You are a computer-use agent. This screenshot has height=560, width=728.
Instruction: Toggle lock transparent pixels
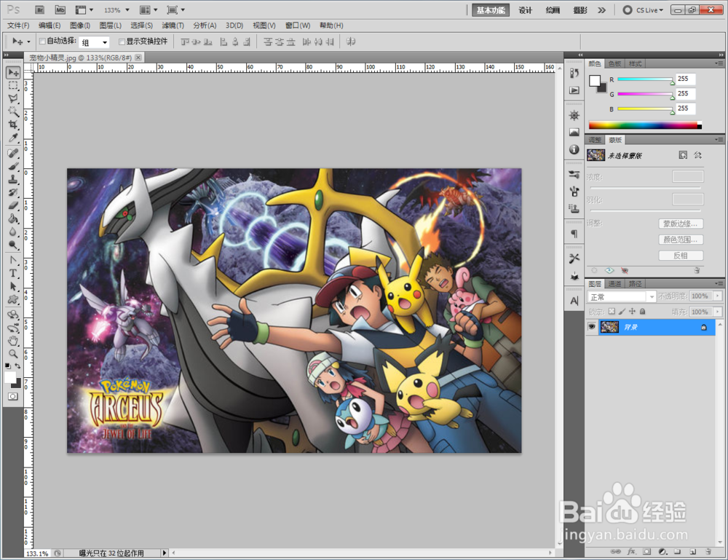click(612, 312)
